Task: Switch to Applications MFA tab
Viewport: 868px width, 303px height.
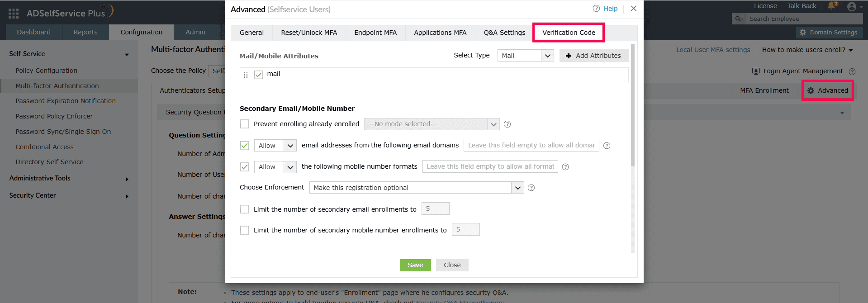Action: (440, 33)
